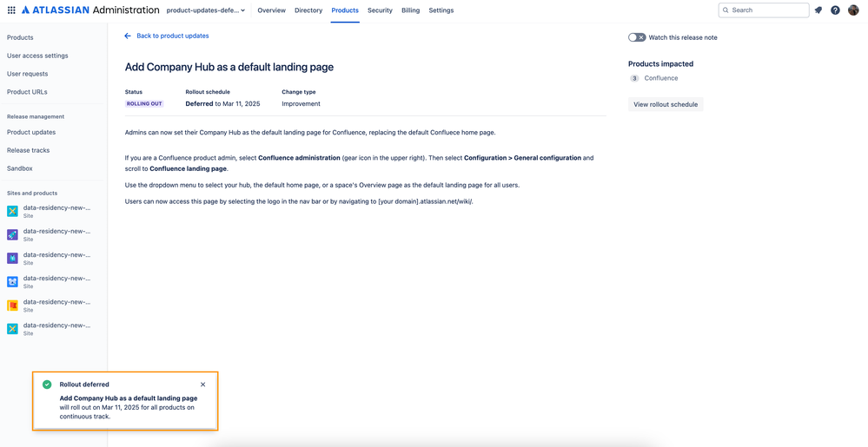Click Confluence under Products impacted
Screen dimensions: 868x447
pos(661,79)
